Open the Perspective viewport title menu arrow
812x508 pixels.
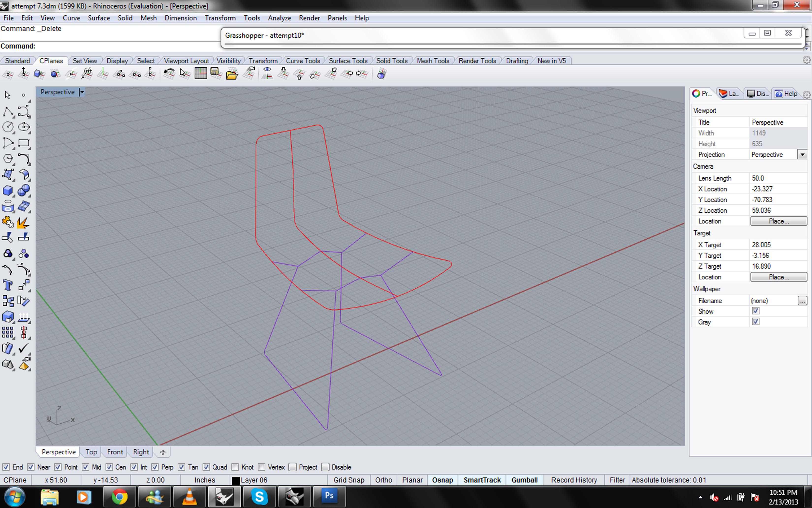click(82, 92)
